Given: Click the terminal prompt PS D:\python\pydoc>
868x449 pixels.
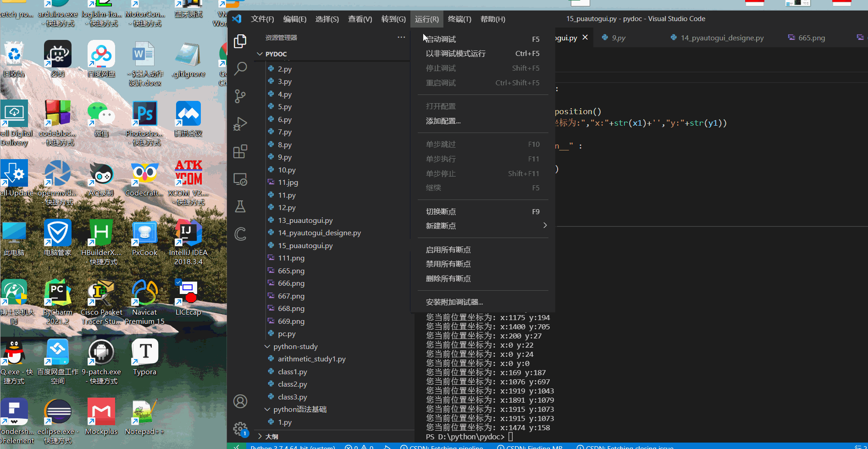Looking at the screenshot, I should [x=465, y=437].
